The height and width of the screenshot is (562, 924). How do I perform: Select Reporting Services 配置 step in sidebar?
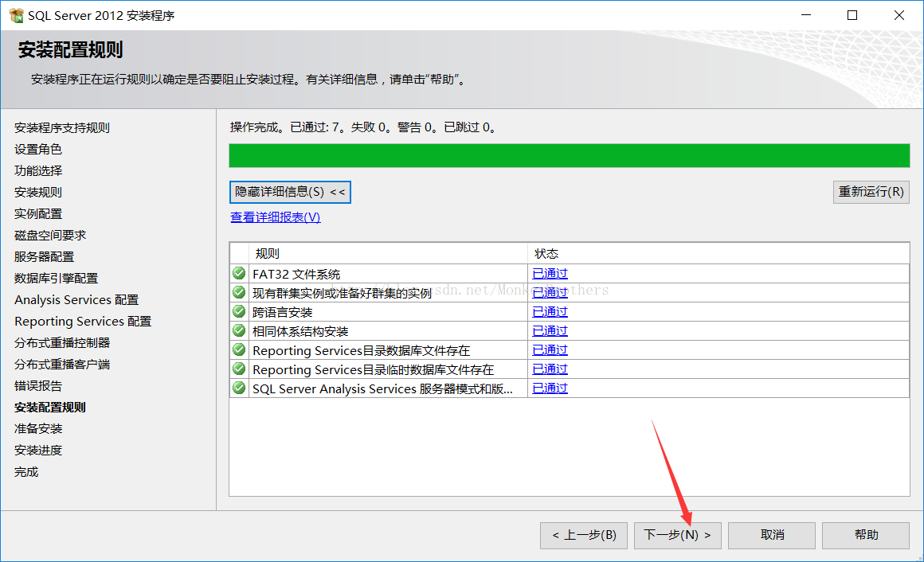(83, 322)
